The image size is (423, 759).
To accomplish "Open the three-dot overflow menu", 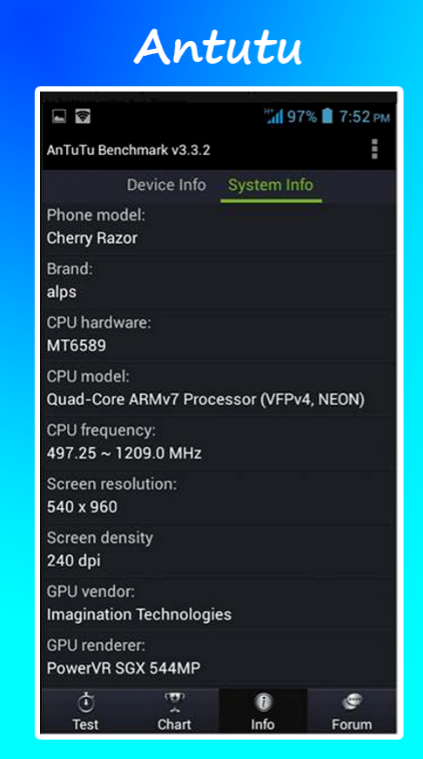I will pos(374,149).
